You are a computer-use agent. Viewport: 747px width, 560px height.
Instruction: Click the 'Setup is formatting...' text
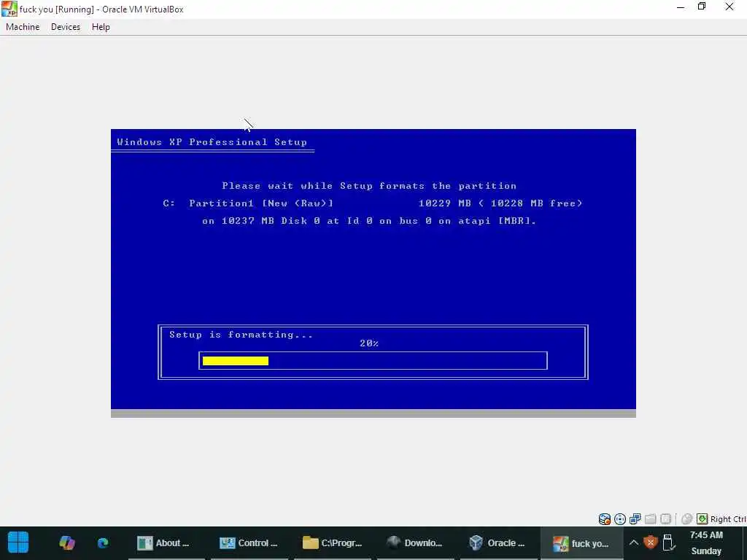(241, 335)
